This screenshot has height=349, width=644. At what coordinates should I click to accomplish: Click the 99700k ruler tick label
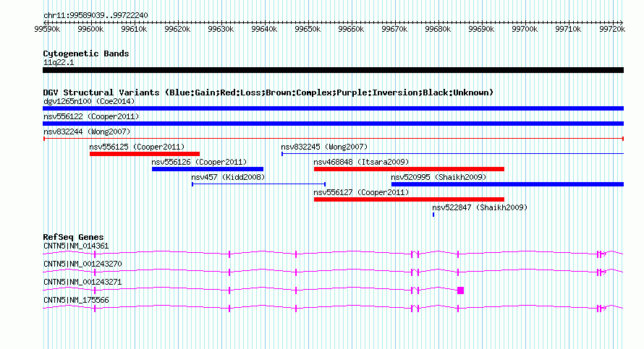tap(525, 29)
